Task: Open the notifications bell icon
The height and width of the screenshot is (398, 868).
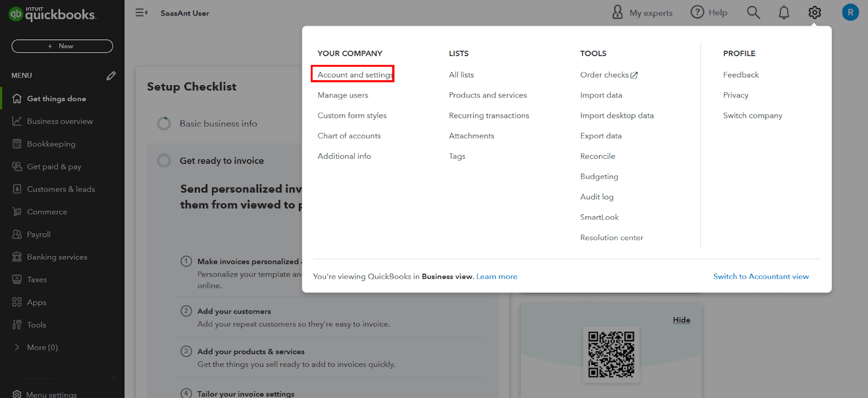Action: [784, 12]
